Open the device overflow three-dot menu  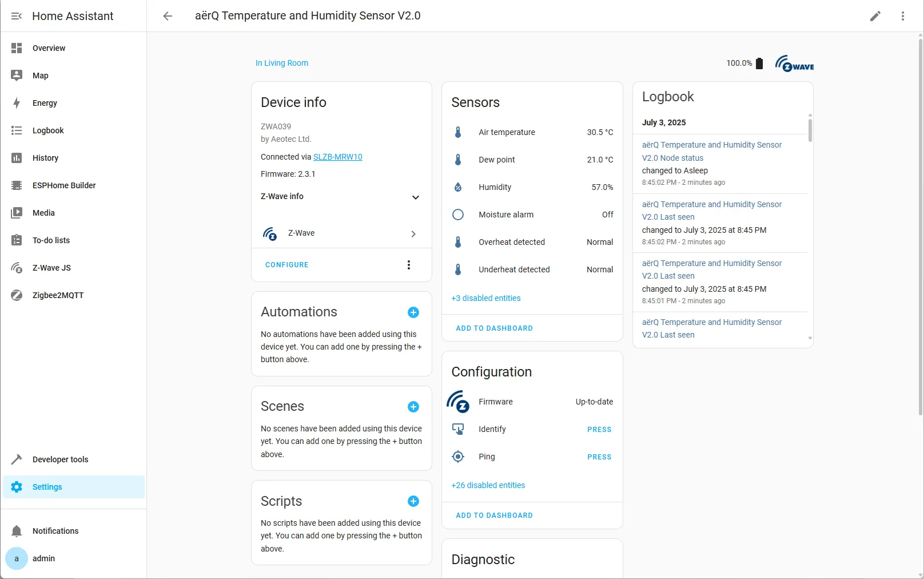pyautogui.click(x=902, y=16)
